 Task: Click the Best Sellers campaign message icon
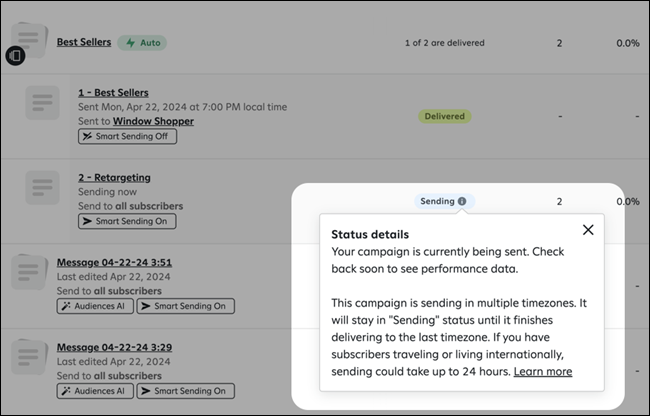tap(29, 39)
